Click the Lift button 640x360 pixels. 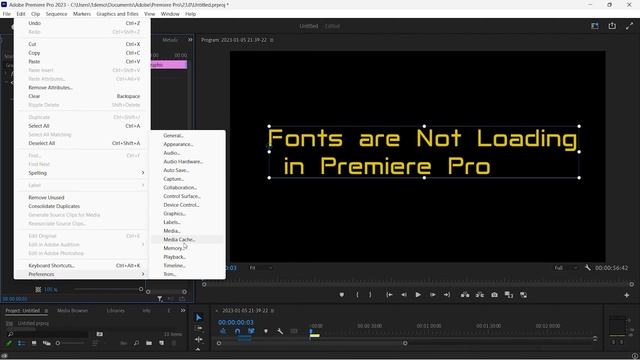pos(465,295)
